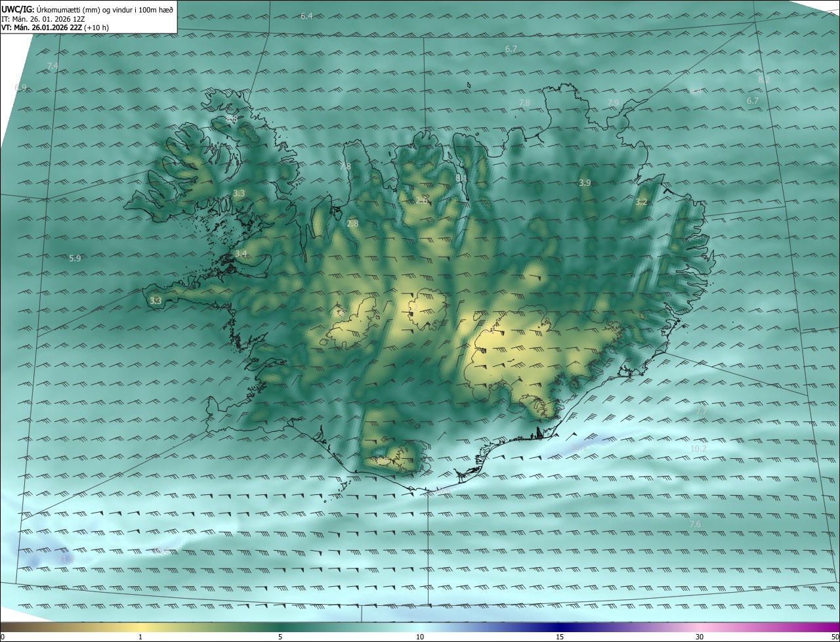Screen dimensions: 840x642
Task: Click the tick label 5 under the colour scale
Action: [x=280, y=637]
